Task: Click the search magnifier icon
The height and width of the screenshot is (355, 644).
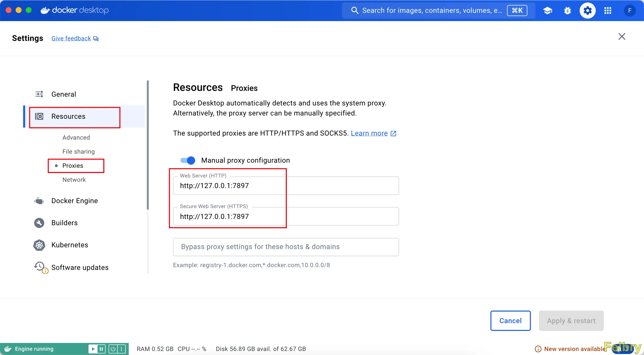Action: pyautogui.click(x=355, y=10)
